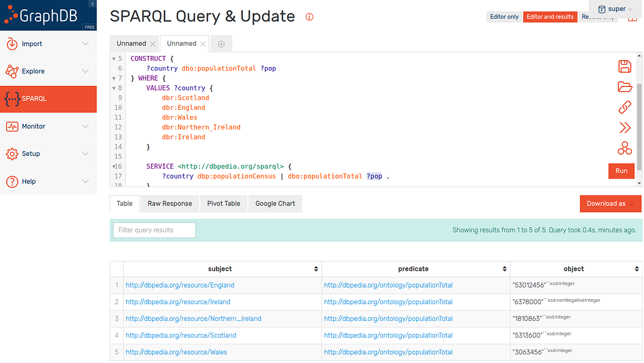The height and width of the screenshot is (363, 644).
Task: Open the Download as dropdown
Action: [x=610, y=204]
